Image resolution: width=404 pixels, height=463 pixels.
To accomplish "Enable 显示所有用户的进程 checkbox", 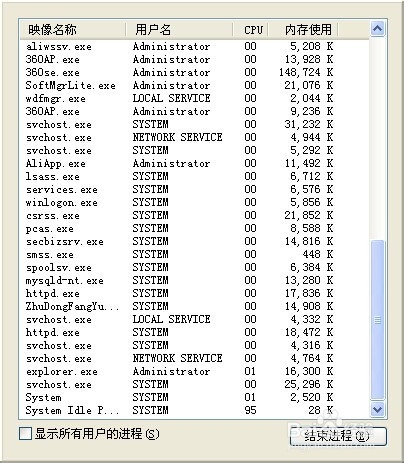I will [x=25, y=434].
